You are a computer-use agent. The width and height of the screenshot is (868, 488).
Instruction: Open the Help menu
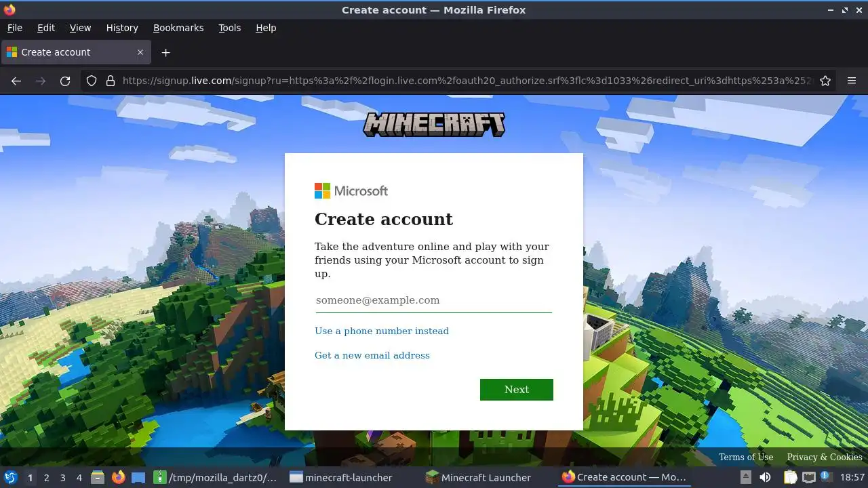(266, 28)
